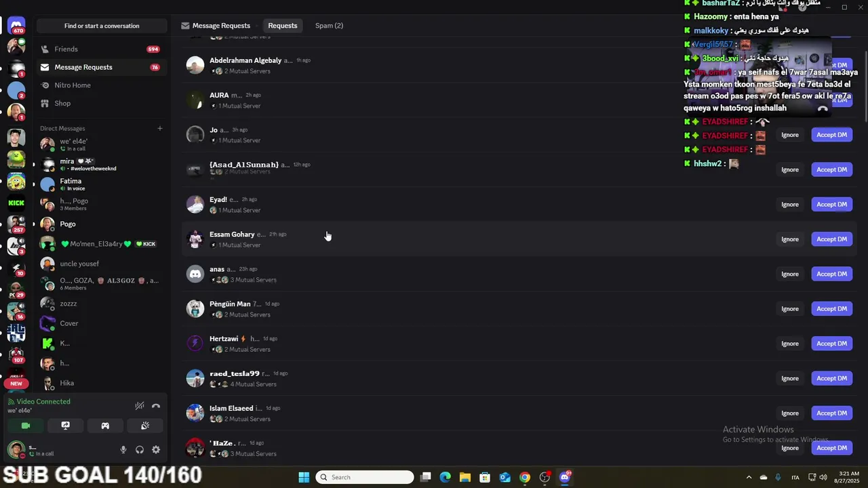Start an activity with gamepad icon

pyautogui.click(x=105, y=426)
